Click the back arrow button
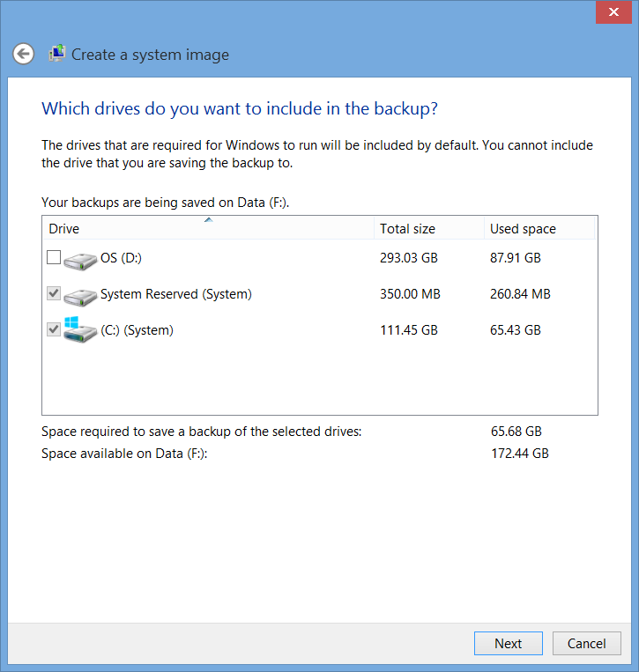 (24, 54)
